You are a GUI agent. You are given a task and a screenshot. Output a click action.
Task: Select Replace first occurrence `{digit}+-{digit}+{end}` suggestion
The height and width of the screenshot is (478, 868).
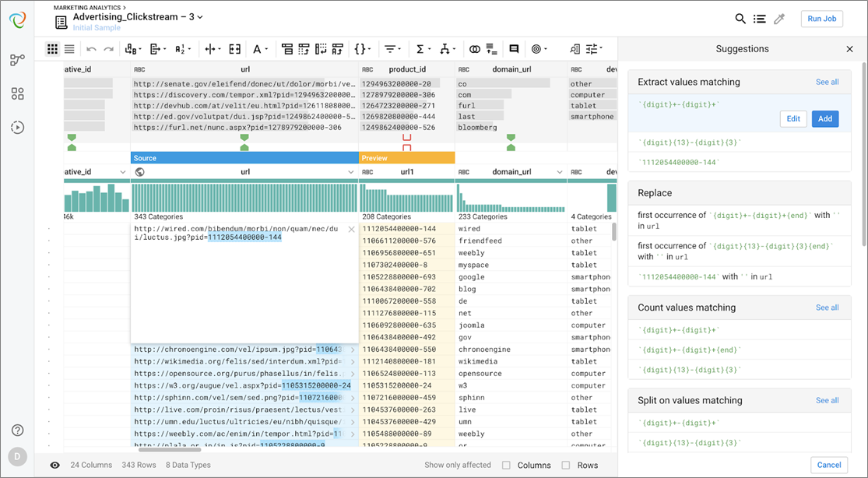740,220
